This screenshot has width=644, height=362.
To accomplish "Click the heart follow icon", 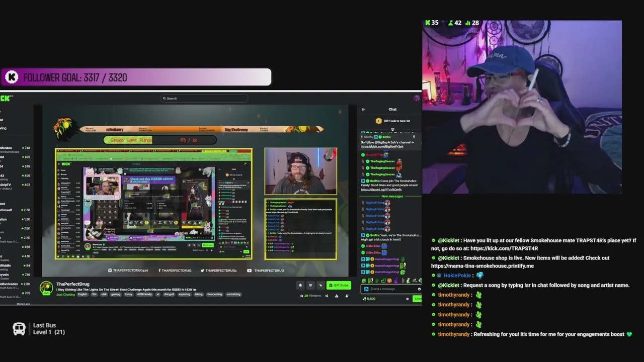I will point(310,285).
